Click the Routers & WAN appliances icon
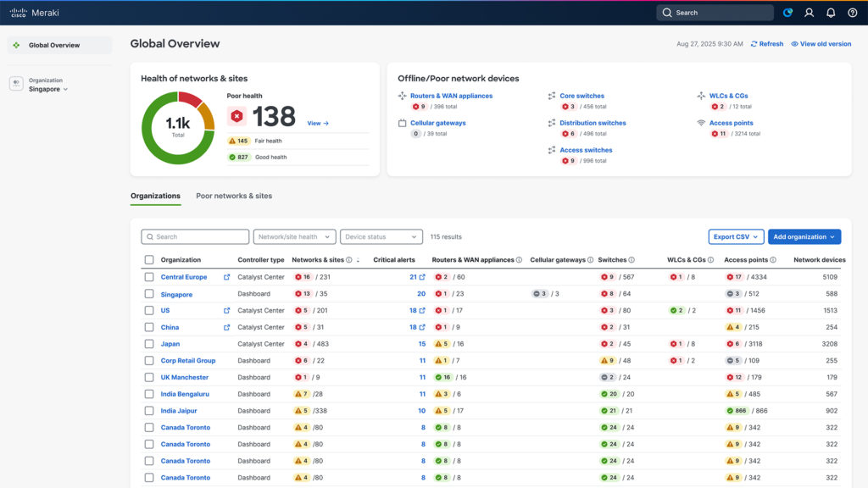The image size is (868, 488). (403, 96)
